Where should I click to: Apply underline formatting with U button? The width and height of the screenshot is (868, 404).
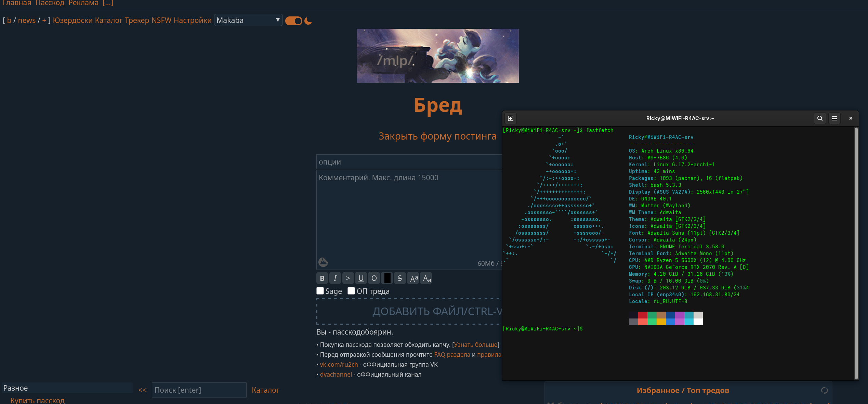(x=361, y=278)
